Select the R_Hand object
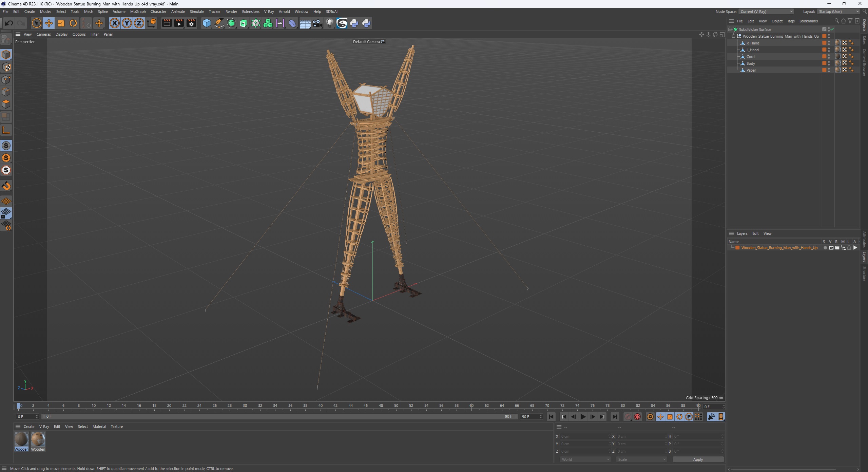868x472 pixels. 753,43
